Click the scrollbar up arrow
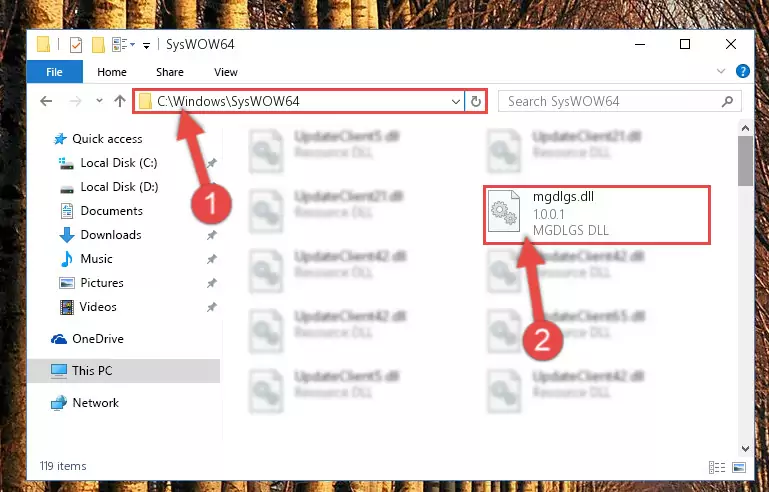This screenshot has width=769, height=492. coord(745,128)
